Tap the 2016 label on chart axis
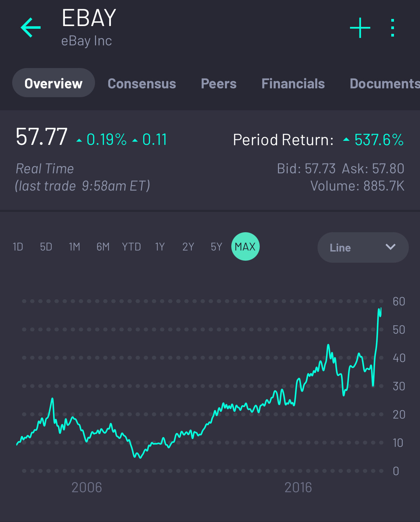Viewport: 420px width, 522px height. coord(298,487)
